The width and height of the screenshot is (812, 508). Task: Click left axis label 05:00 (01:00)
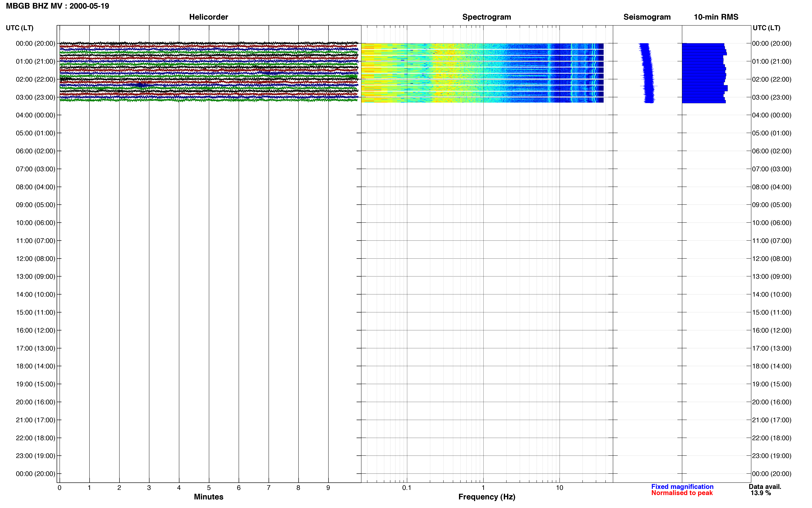36,133
